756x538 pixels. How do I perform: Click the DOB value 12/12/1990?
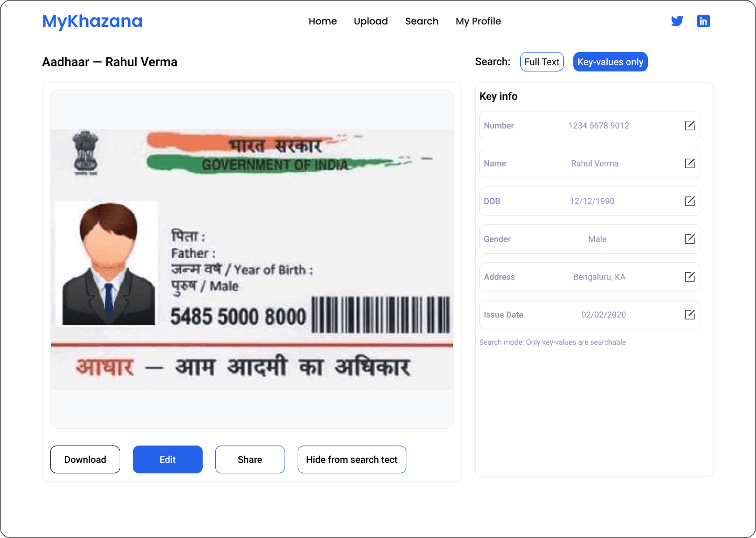click(592, 201)
